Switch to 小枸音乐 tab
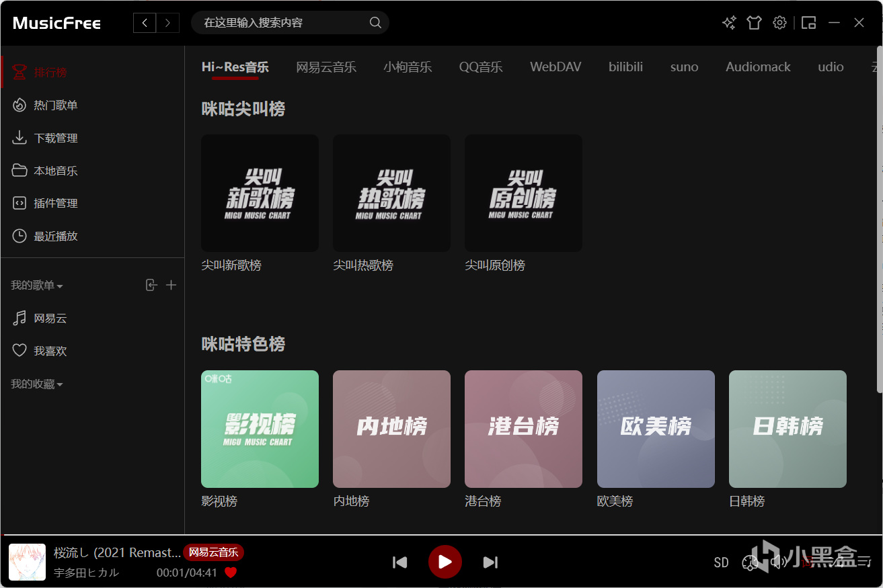883x588 pixels. pyautogui.click(x=408, y=67)
